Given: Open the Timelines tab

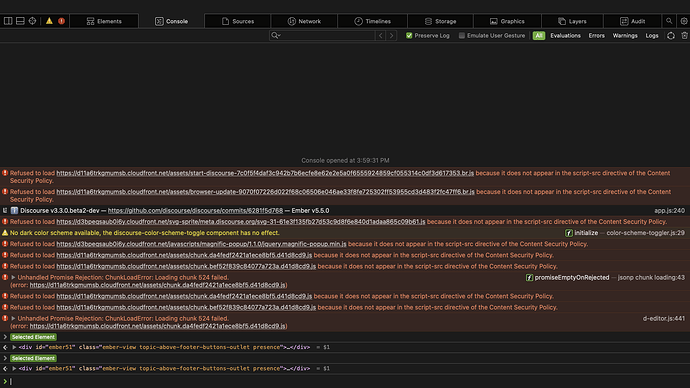Looking at the screenshot, I should click(372, 21).
